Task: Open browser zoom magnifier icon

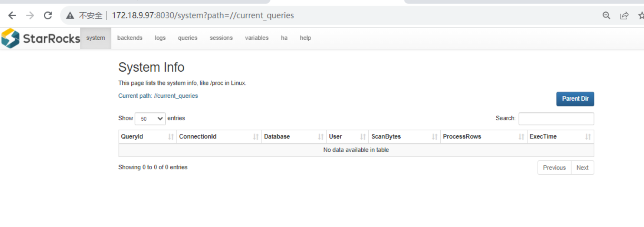Action: point(606,15)
